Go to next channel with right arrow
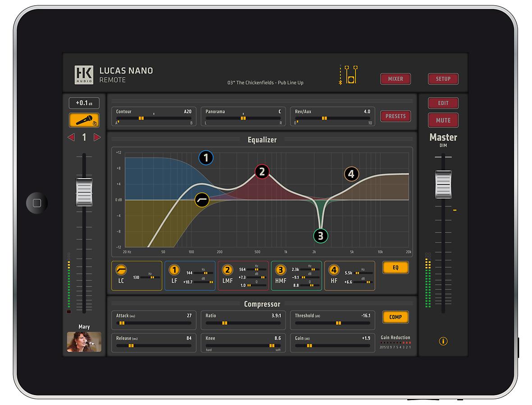Image resolution: width=532 pixels, height=405 pixels. pyautogui.click(x=97, y=137)
